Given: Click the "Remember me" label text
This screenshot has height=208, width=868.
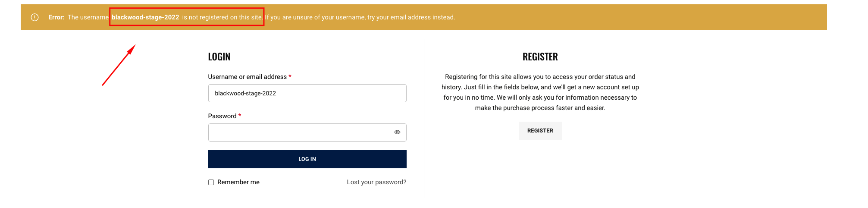Looking at the screenshot, I should pyautogui.click(x=238, y=182).
